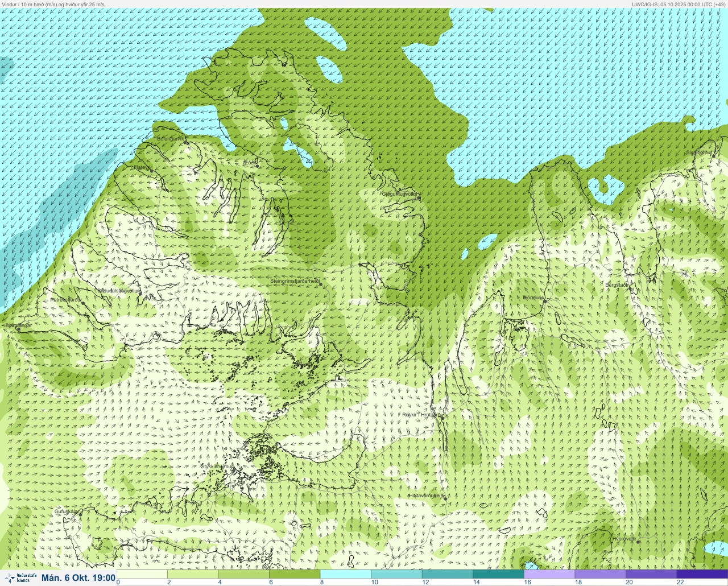Click the legend tick label '12'
This screenshot has width=728, height=586.
click(425, 582)
